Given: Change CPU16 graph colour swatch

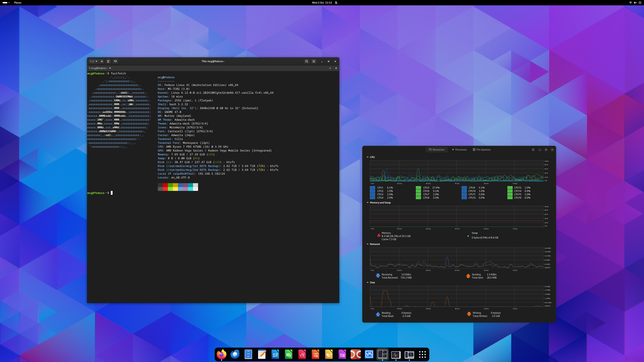Looking at the screenshot, I should tap(510, 198).
